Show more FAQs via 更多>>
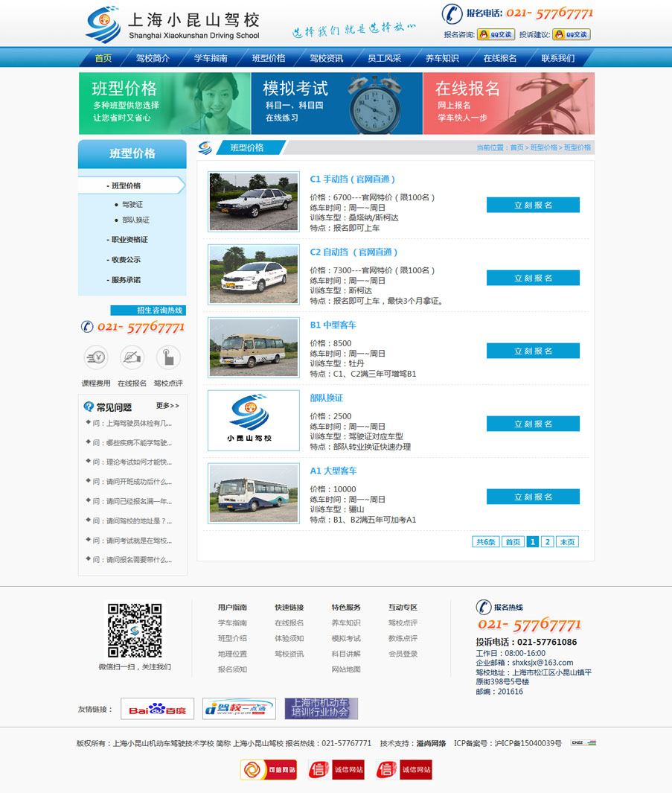 click(167, 406)
